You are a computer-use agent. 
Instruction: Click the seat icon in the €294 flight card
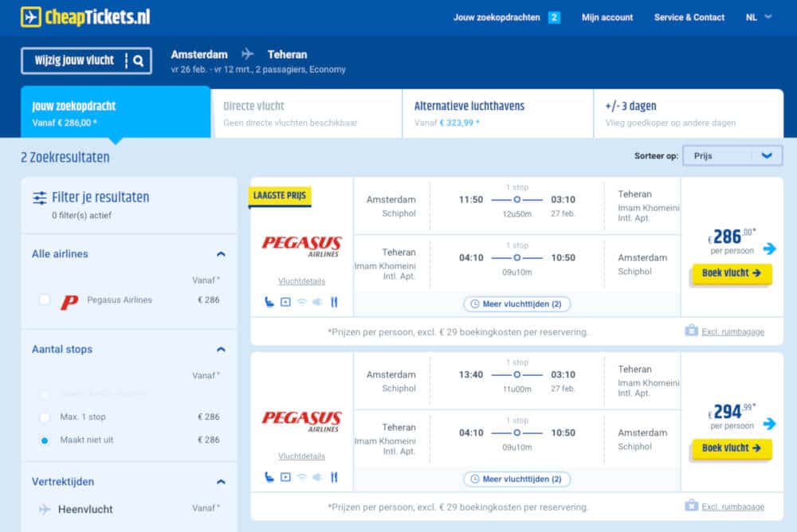click(269, 477)
